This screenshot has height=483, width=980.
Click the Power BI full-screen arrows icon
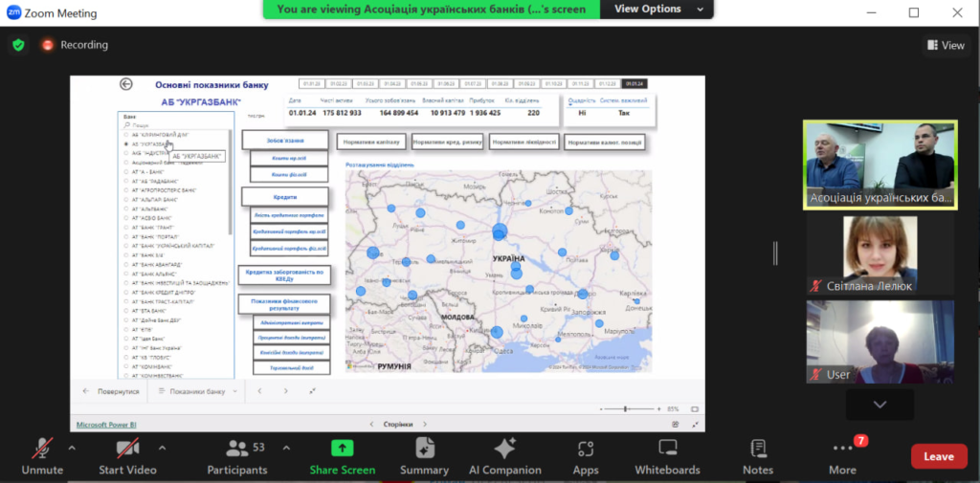(x=313, y=391)
